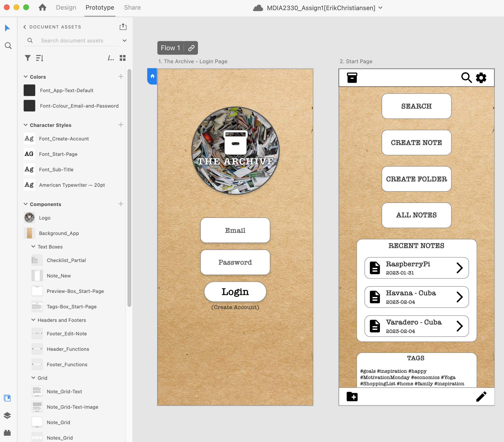Click the CREATE NOTE button on Start Page
The height and width of the screenshot is (442, 504).
416,143
